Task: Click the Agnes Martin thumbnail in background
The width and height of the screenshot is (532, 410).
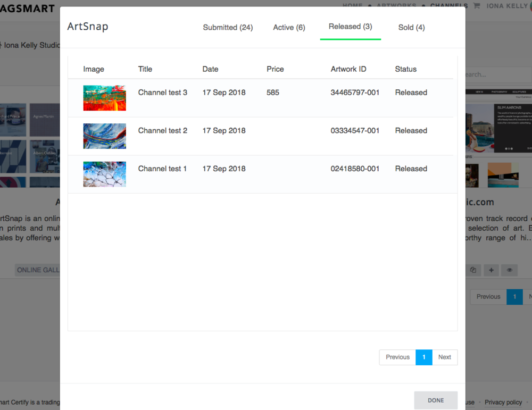Action: [x=45, y=120]
